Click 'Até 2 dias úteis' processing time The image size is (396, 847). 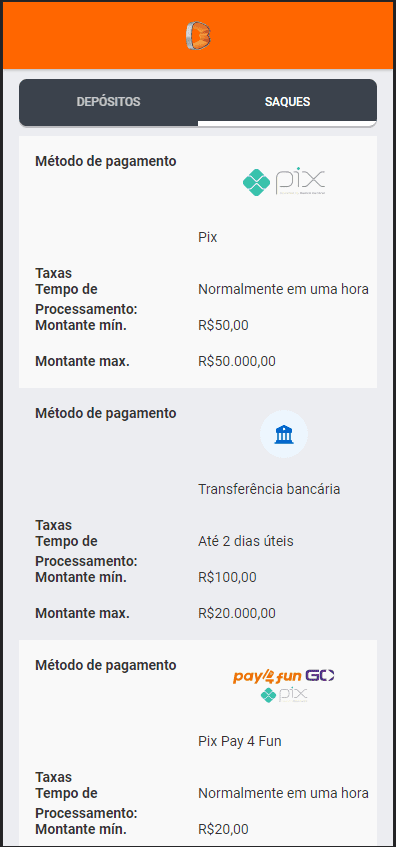pyautogui.click(x=246, y=541)
